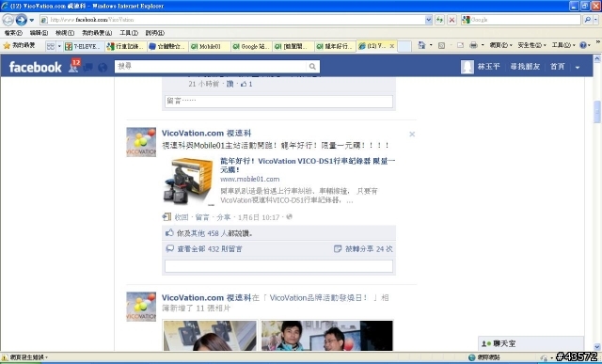This screenshot has height=364, width=602.
Task: Click the Facebook search magnifier button
Action: (x=313, y=67)
